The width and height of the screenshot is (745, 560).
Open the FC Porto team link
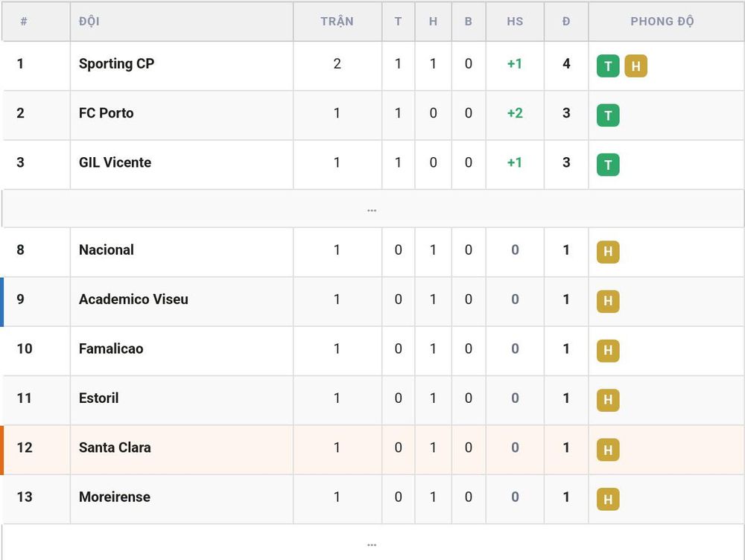tap(106, 113)
